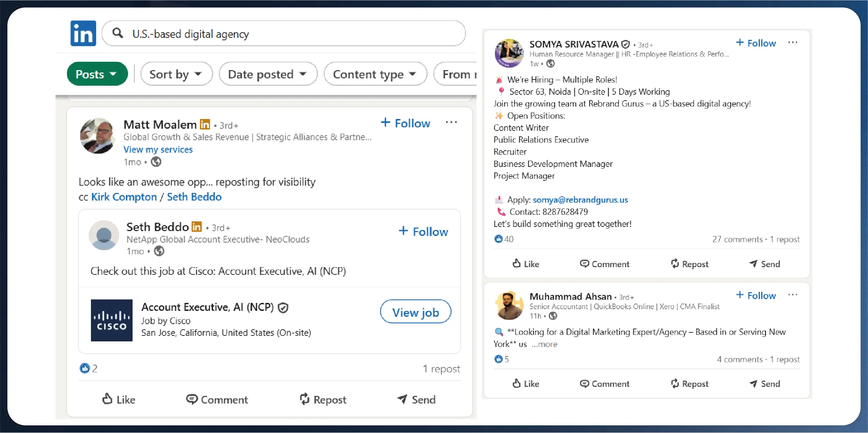Screen dimensions: 868x433
Task: Follow Seth Beddo
Action: (x=423, y=231)
